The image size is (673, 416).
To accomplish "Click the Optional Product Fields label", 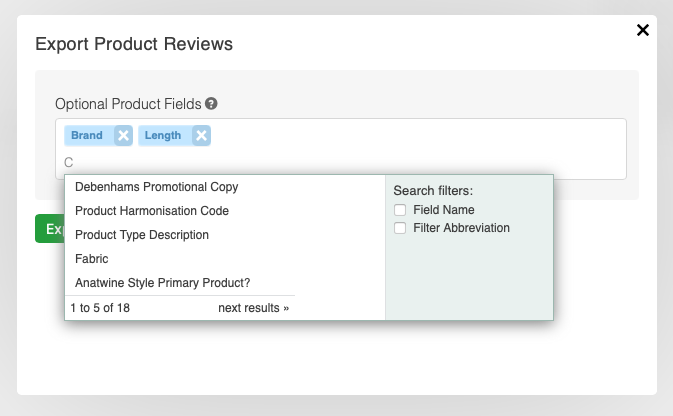I will pyautogui.click(x=128, y=103).
